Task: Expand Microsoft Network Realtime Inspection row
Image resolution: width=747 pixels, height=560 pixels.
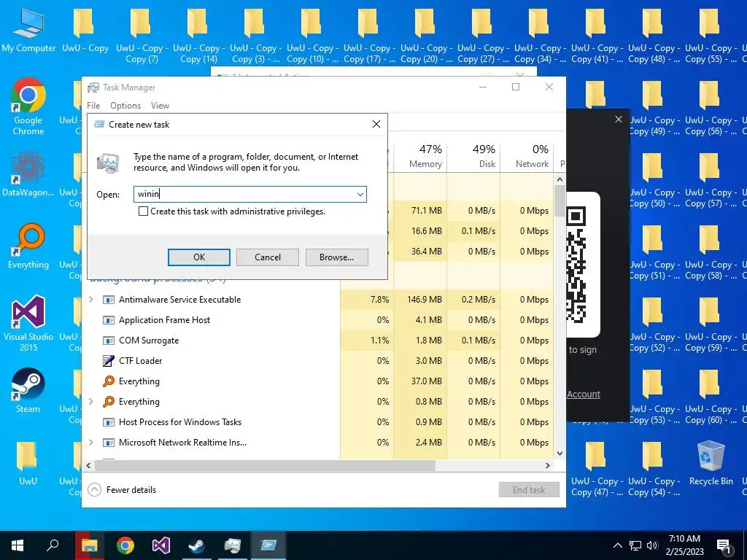Action: [91, 443]
